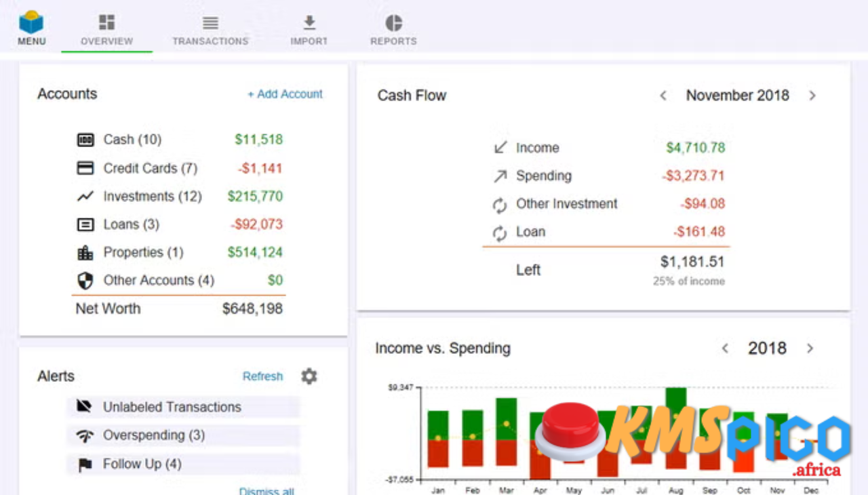Click the Properties value $514,124
The width and height of the screenshot is (868, 495).
click(x=255, y=252)
